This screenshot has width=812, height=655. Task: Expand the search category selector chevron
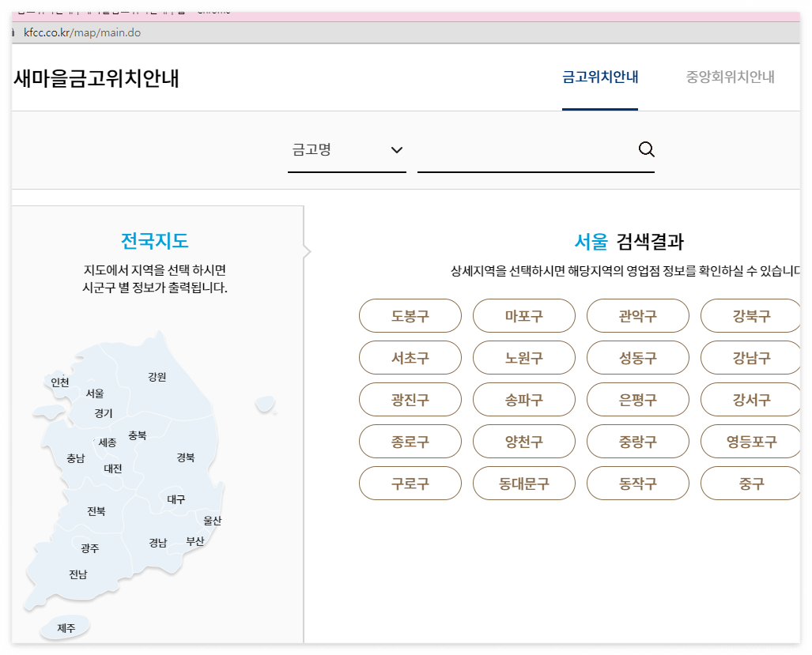tap(396, 150)
